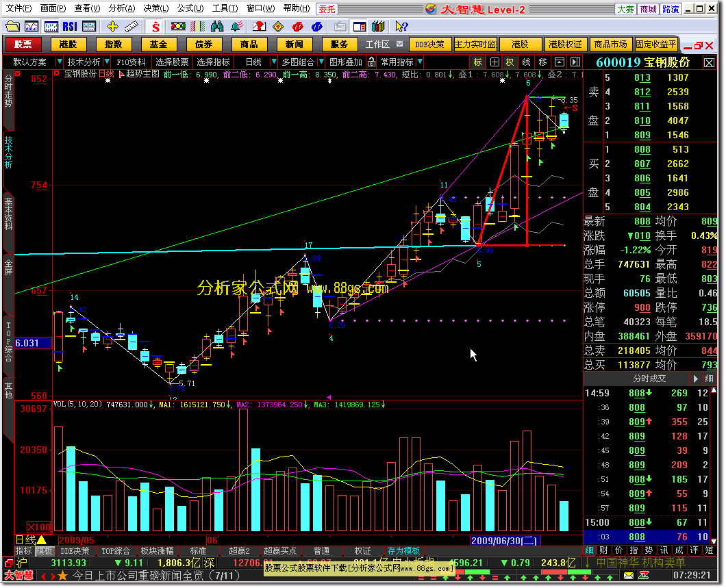The width and height of the screenshot is (726, 588).
Task: Click the binoculars search icon
Action: (216, 27)
